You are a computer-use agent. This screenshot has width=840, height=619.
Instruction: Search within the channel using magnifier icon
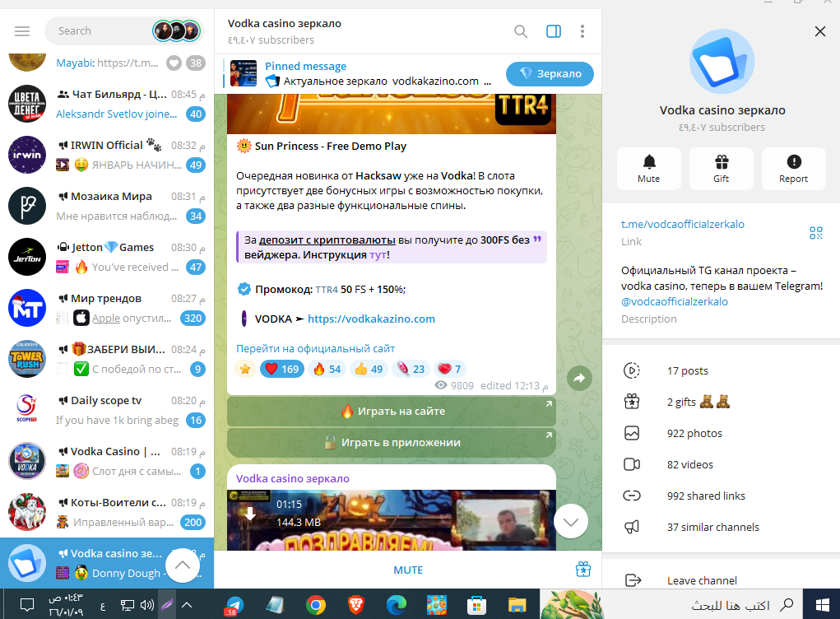click(521, 31)
